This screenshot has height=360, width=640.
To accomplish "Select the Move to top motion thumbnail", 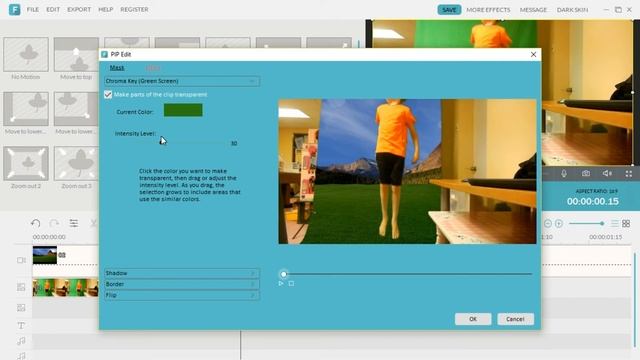I will [x=76, y=55].
